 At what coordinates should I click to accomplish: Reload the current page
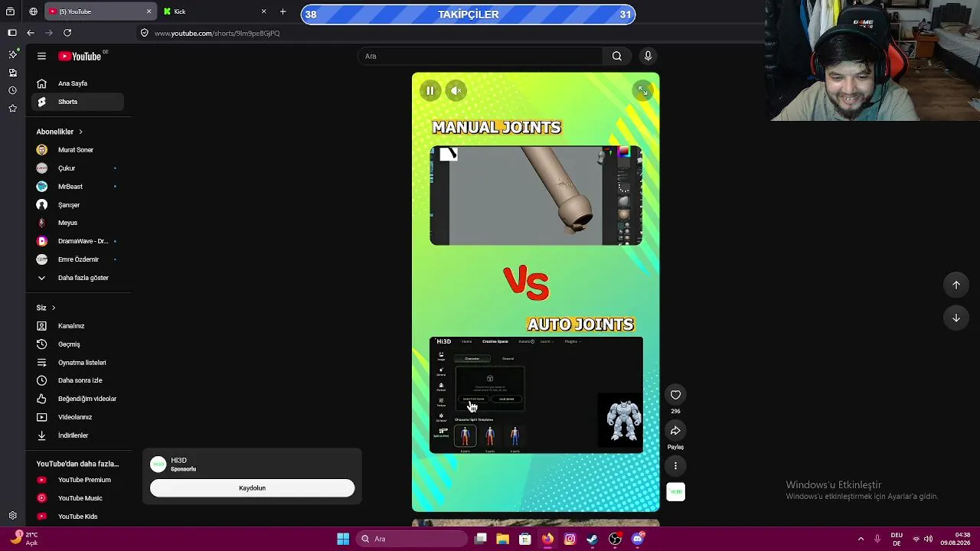click(67, 33)
